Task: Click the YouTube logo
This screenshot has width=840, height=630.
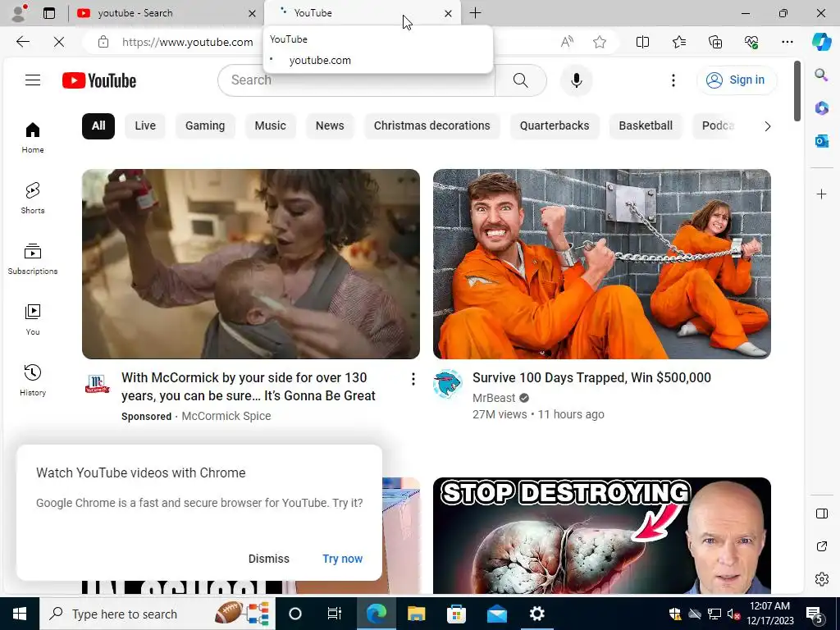Action: [99, 80]
